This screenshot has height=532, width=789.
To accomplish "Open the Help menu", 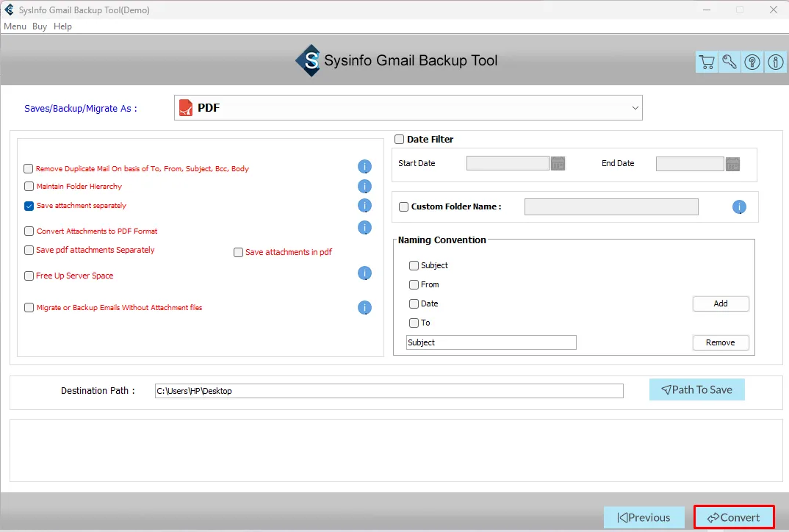I will point(62,26).
